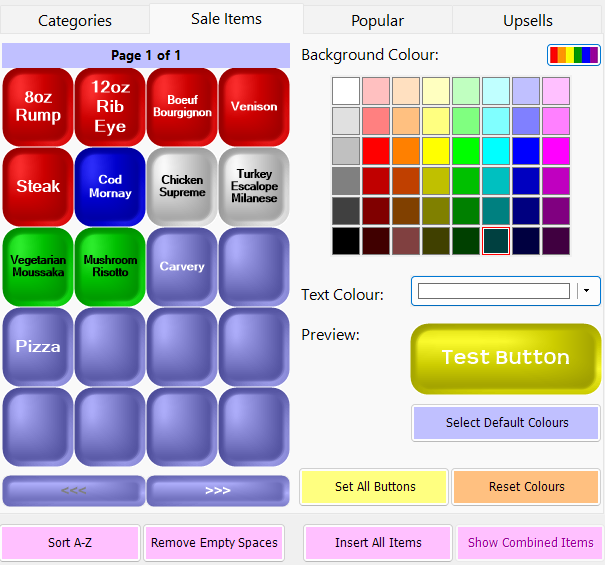Select the blue Cod Mornay item button
Screen dimensions: 605x565
[110, 186]
